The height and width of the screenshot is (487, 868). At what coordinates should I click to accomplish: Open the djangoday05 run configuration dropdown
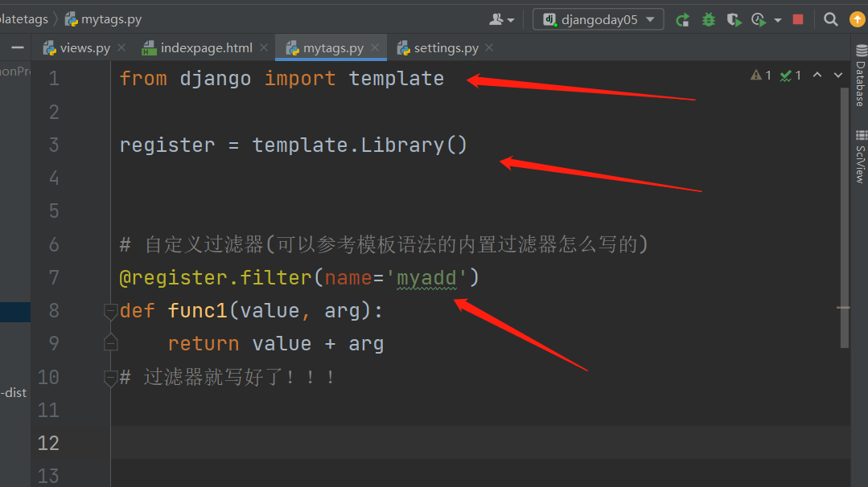598,20
